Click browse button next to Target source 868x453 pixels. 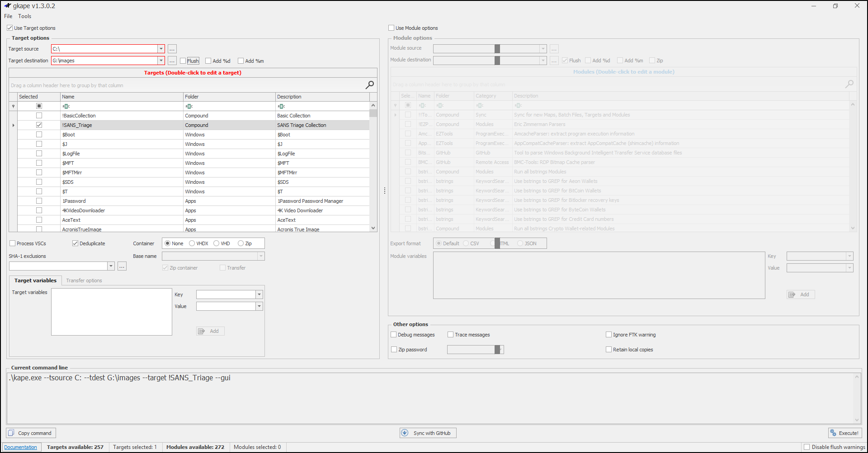[172, 49]
